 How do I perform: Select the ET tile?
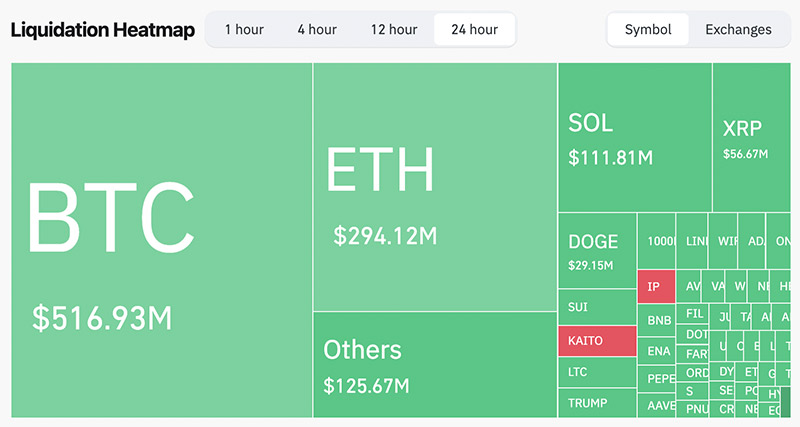pos(747,372)
